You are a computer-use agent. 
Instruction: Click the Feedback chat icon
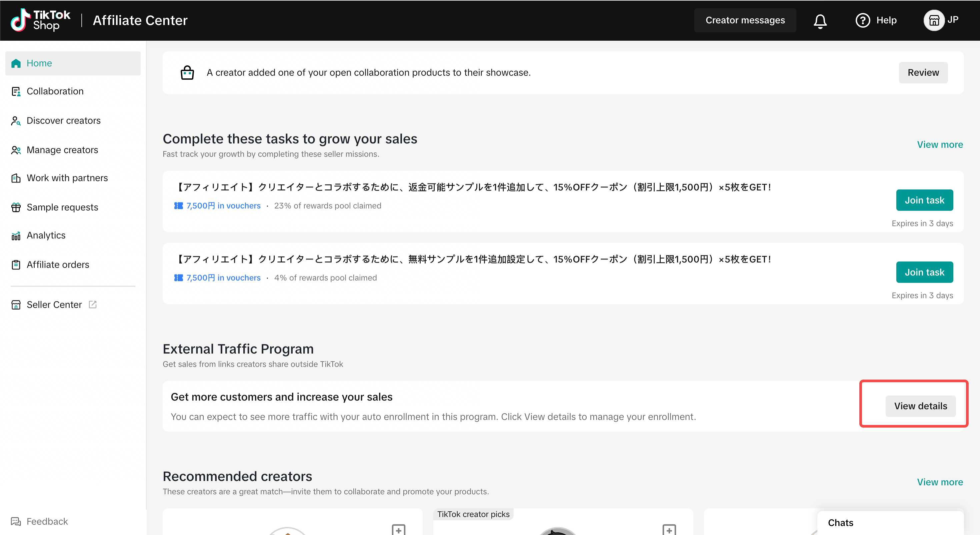tap(16, 521)
